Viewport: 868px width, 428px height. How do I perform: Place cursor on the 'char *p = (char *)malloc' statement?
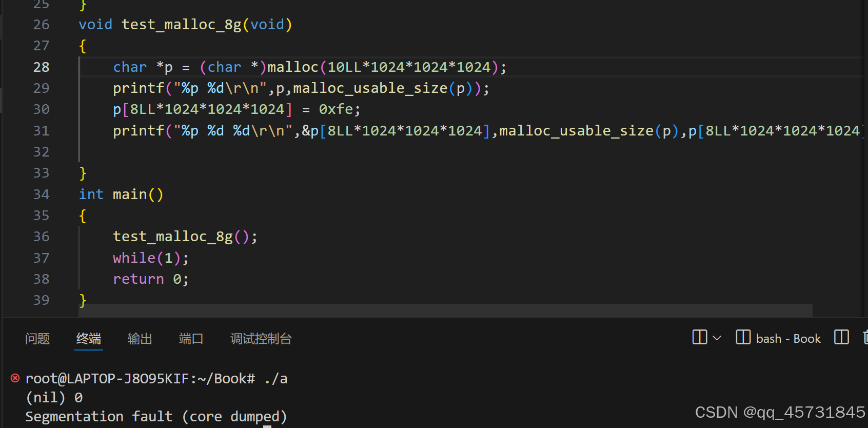coord(310,67)
